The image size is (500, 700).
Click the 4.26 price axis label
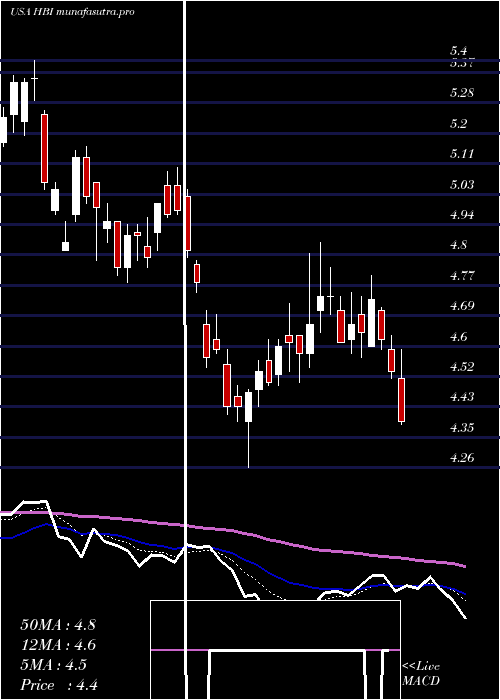tap(462, 458)
